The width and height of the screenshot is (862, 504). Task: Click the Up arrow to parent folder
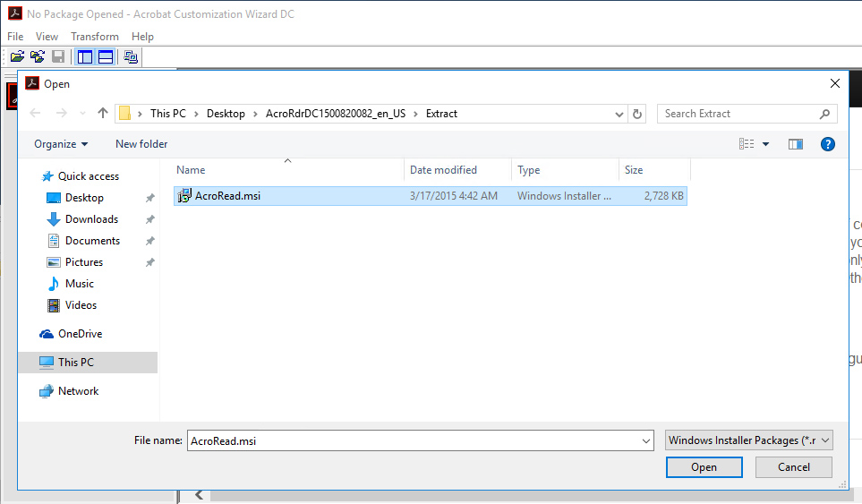[x=103, y=114]
